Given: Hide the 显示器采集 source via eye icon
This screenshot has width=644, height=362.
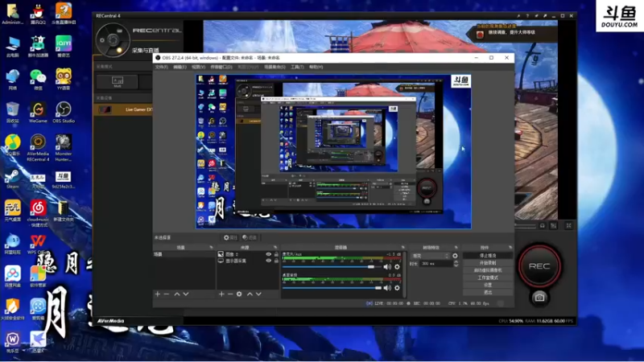Looking at the screenshot, I should 268,261.
